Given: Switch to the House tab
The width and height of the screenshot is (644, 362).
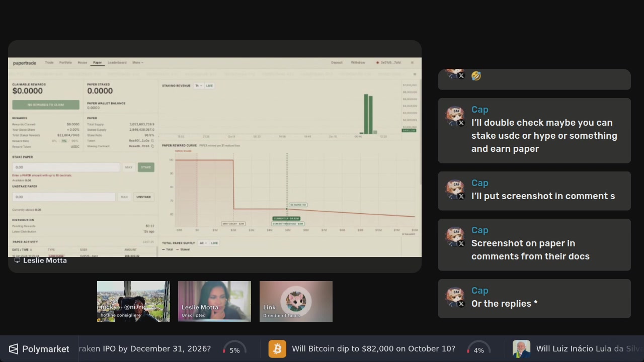Looking at the screenshot, I should point(82,63).
